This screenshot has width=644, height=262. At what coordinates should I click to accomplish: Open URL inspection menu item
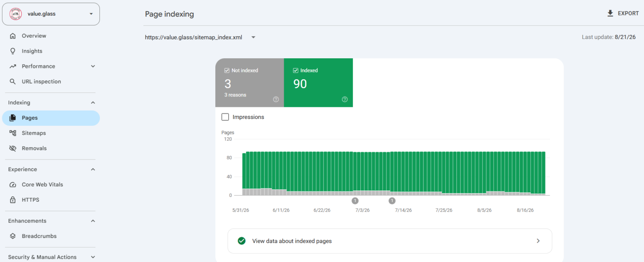click(51, 82)
